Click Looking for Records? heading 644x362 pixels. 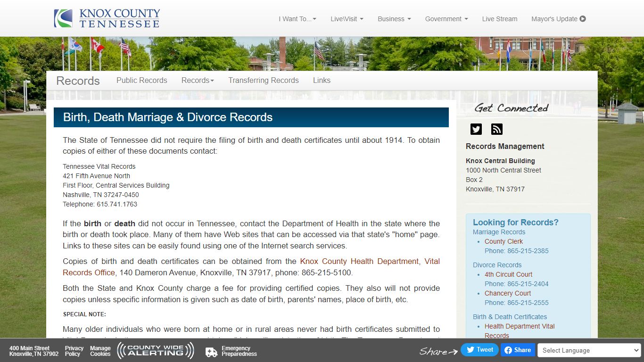[516, 222]
